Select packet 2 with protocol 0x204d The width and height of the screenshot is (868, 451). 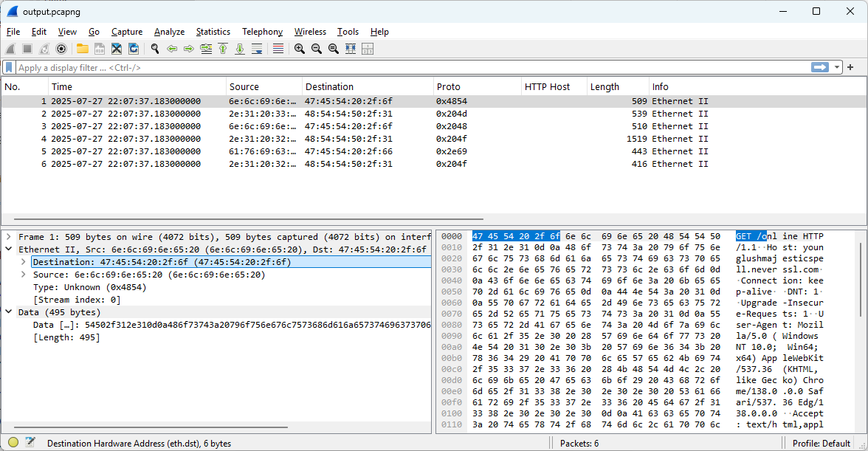434,114
